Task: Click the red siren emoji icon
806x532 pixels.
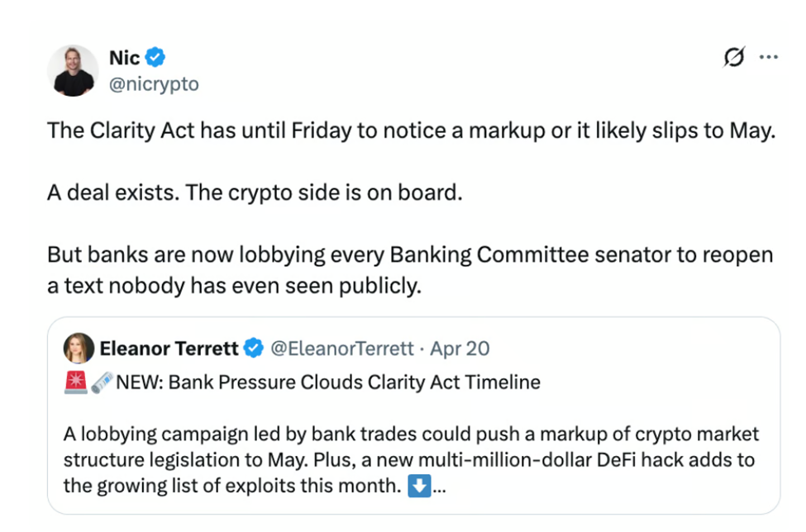Action: [75, 382]
